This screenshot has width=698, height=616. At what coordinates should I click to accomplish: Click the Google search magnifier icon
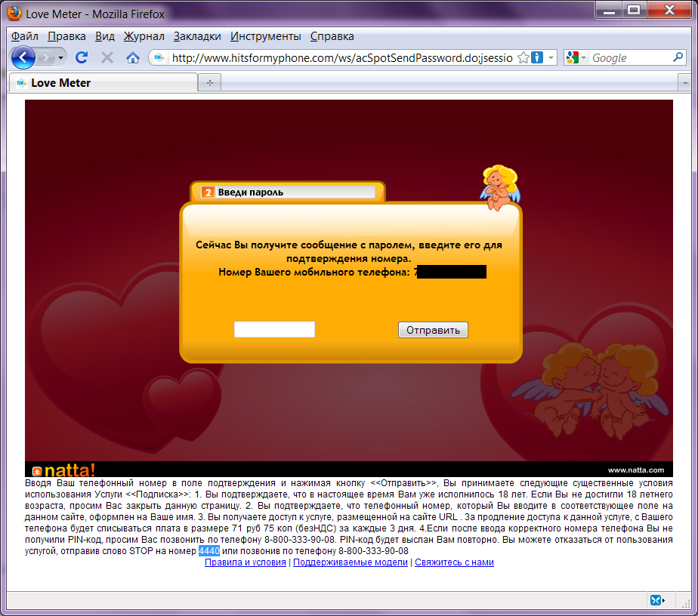(x=678, y=57)
